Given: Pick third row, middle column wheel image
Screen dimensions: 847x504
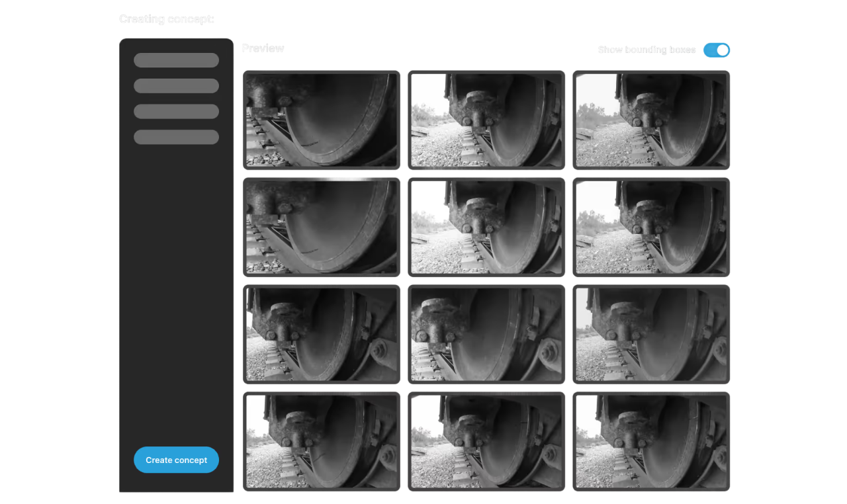Looking at the screenshot, I should 486,334.
